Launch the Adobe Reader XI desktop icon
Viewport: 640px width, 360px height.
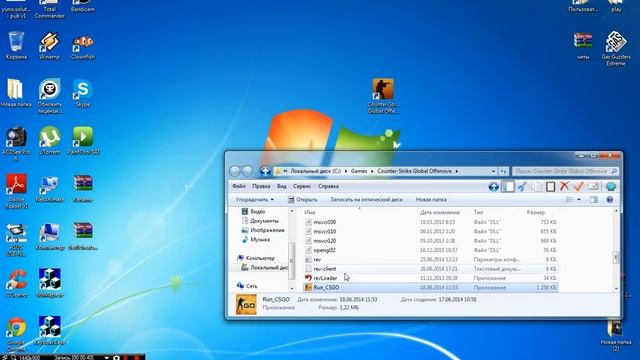[16, 191]
